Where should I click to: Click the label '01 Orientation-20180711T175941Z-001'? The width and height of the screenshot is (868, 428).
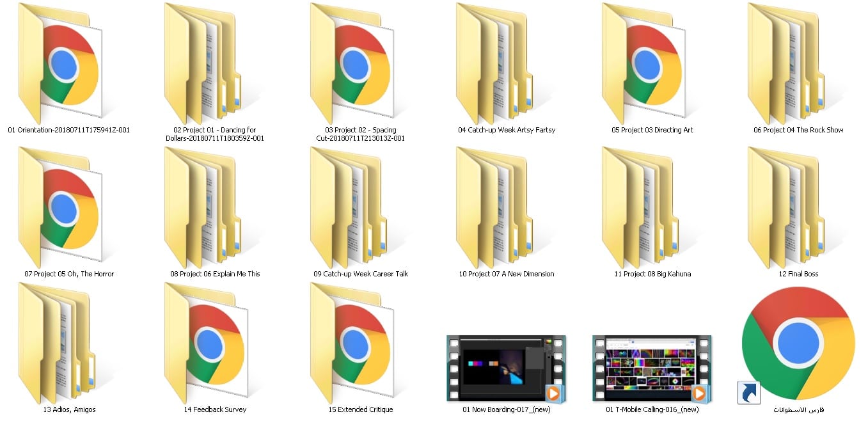click(x=69, y=130)
